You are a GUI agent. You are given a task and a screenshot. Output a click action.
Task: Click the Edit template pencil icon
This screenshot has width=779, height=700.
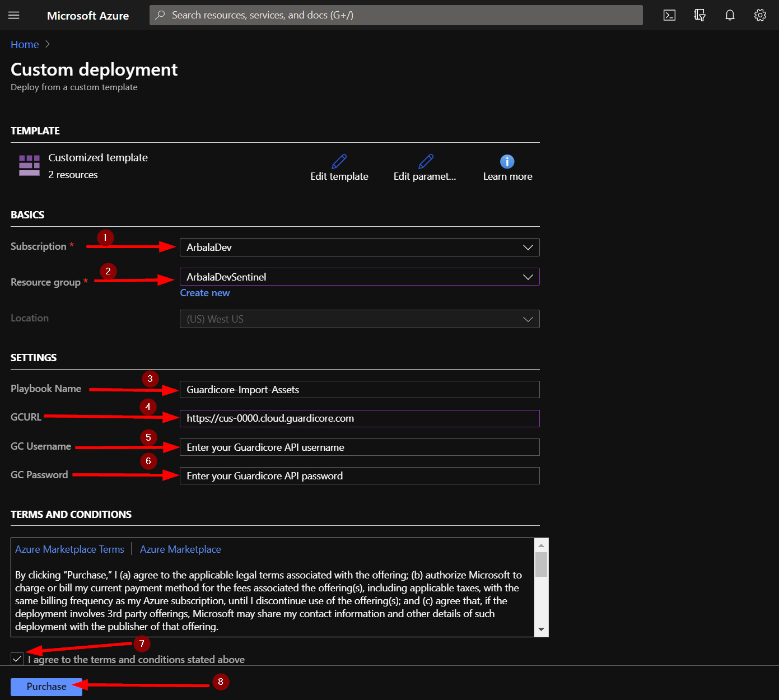[x=339, y=161]
